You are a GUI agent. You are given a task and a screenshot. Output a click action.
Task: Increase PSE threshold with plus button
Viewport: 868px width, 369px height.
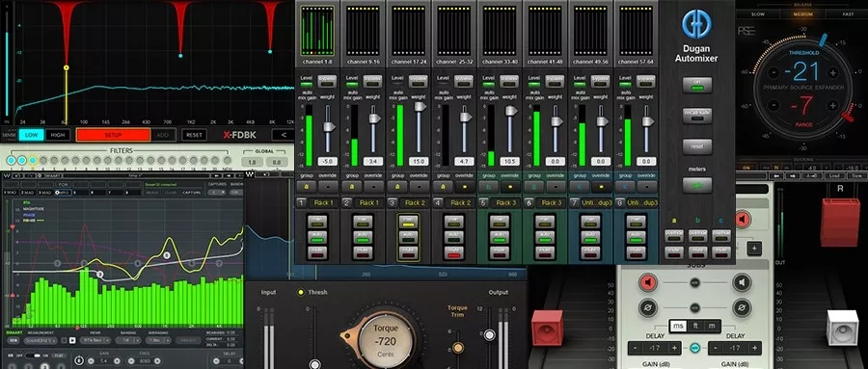[x=832, y=72]
